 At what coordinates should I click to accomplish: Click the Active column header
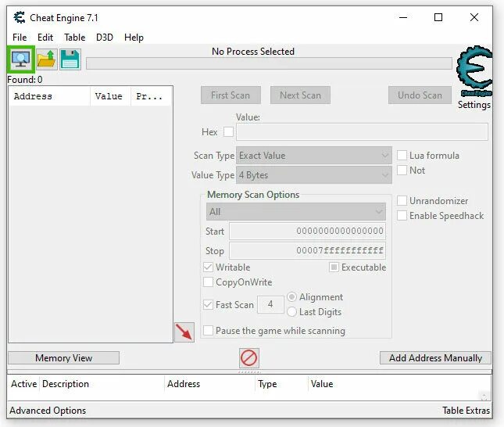(x=23, y=384)
